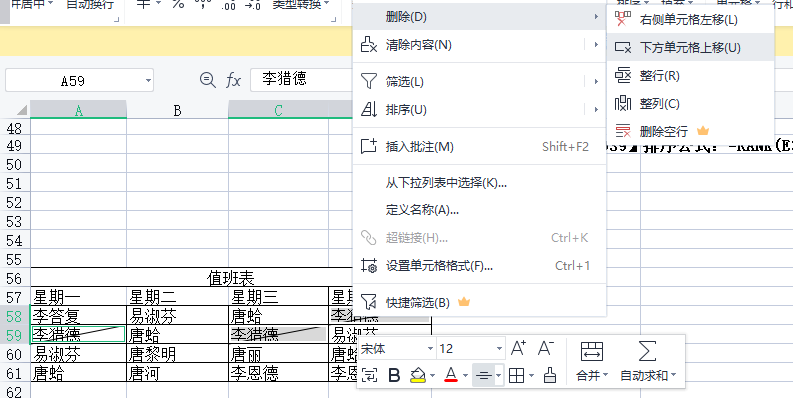Click cell containing 李答复
The image size is (793, 398).
(x=78, y=316)
